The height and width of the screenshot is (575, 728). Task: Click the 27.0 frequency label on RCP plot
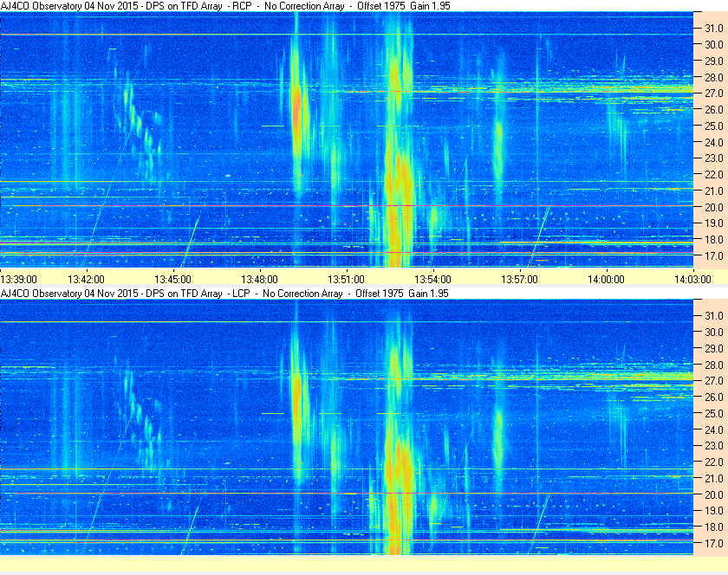(714, 94)
